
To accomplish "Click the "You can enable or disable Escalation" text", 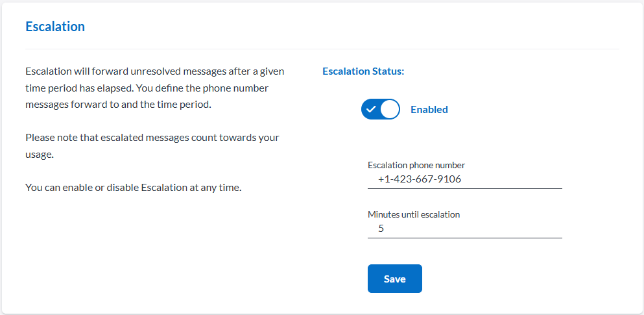I will coord(133,188).
